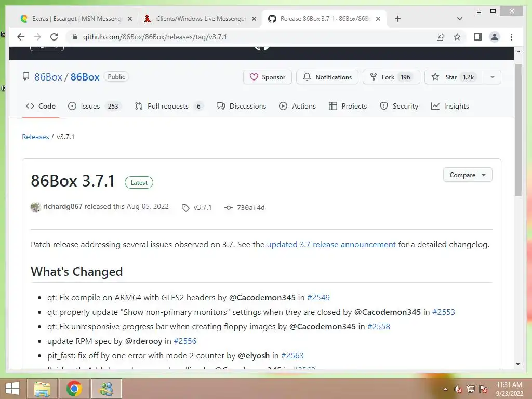This screenshot has height=399, width=532.
Task: Click scrollbar down arrow on page
Action: pos(518,364)
